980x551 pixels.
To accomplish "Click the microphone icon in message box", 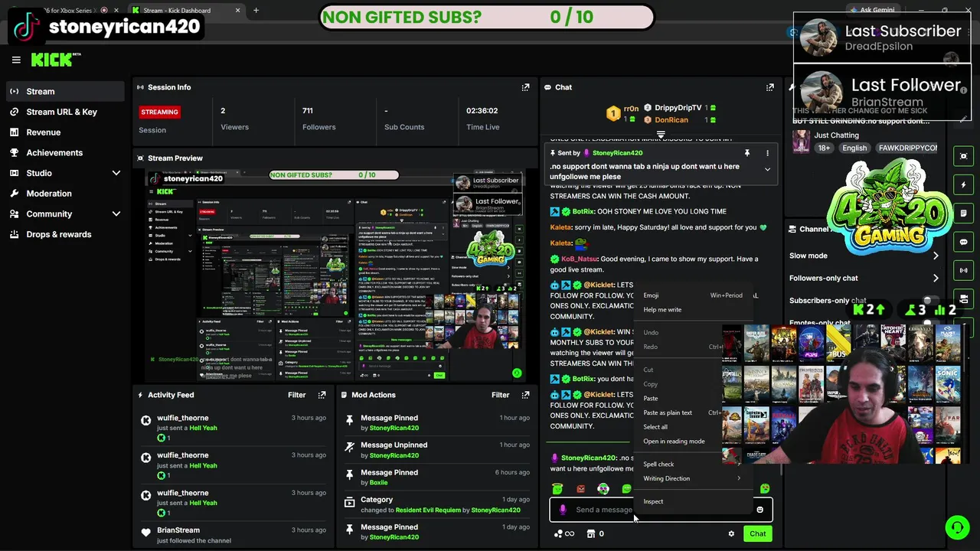I will (563, 510).
